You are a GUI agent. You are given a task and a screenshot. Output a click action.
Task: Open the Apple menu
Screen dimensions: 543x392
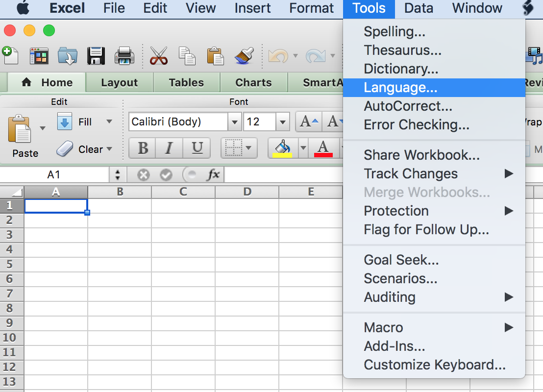[23, 8]
